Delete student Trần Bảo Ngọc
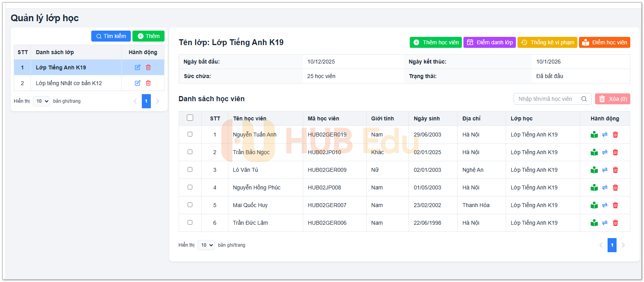This screenshot has height=282, width=644. pos(615,152)
